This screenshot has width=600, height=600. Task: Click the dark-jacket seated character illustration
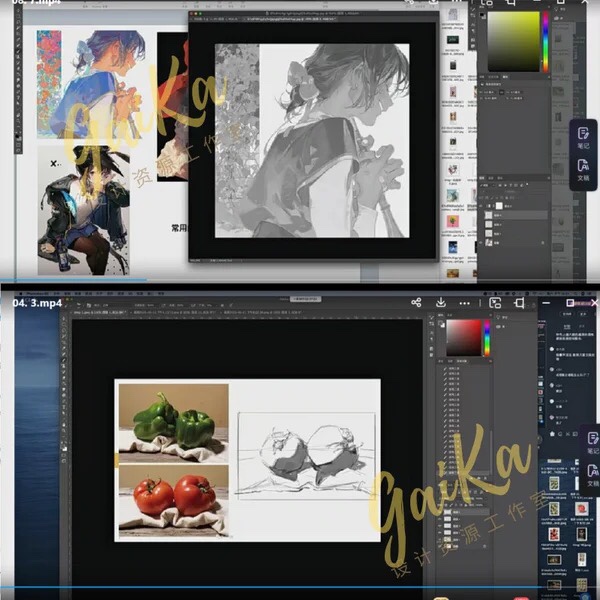tap(83, 210)
